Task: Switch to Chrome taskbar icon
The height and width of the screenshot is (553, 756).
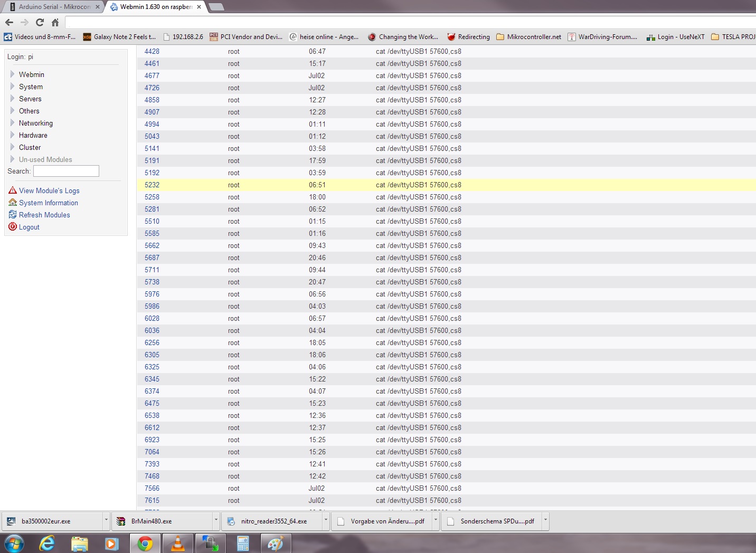Action: [145, 544]
